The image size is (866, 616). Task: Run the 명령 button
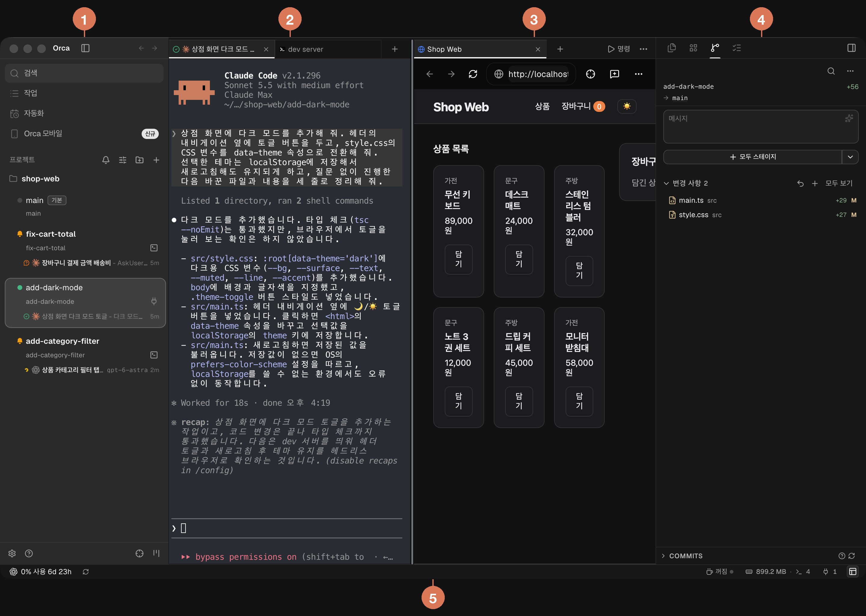tap(619, 49)
